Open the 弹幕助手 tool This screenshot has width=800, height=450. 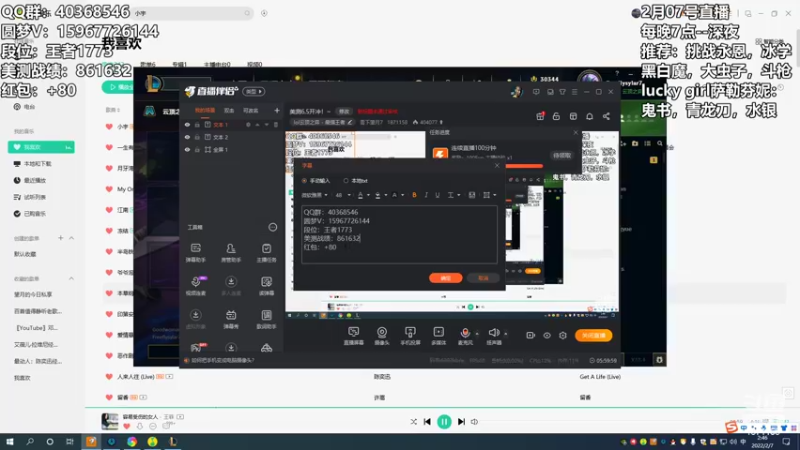(196, 252)
